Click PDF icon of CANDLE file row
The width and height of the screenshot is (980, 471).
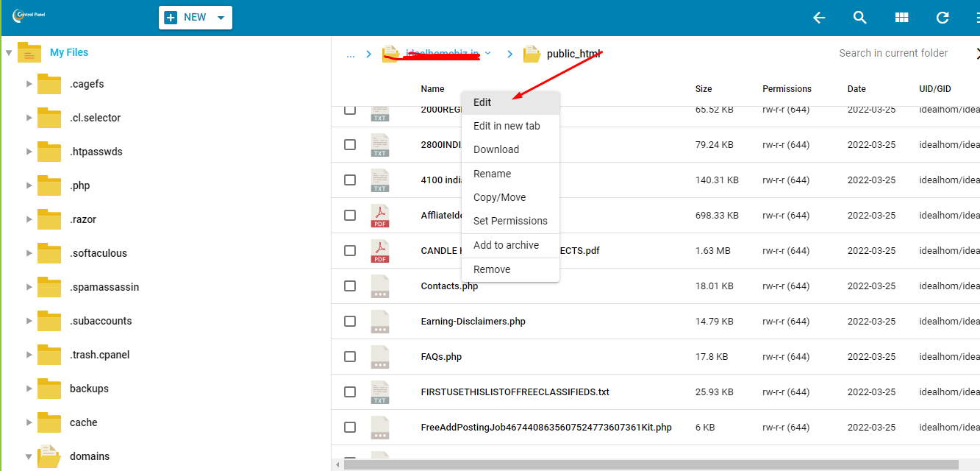pos(380,251)
